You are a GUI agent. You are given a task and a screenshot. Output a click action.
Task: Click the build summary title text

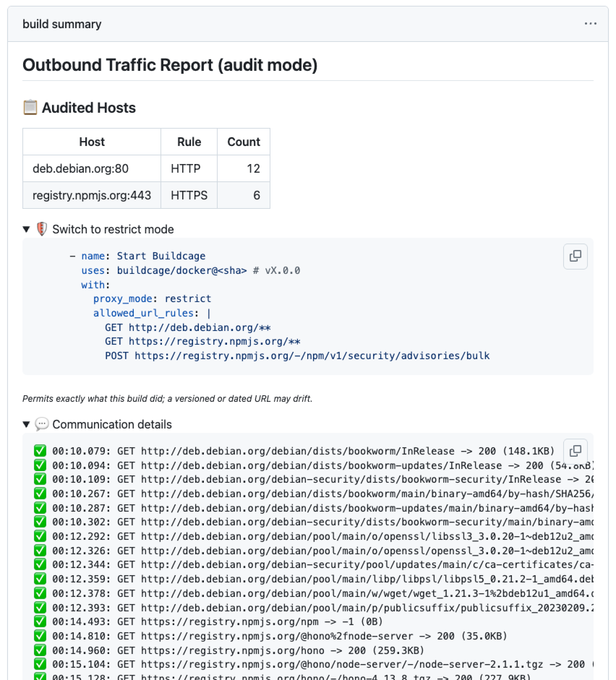point(62,24)
